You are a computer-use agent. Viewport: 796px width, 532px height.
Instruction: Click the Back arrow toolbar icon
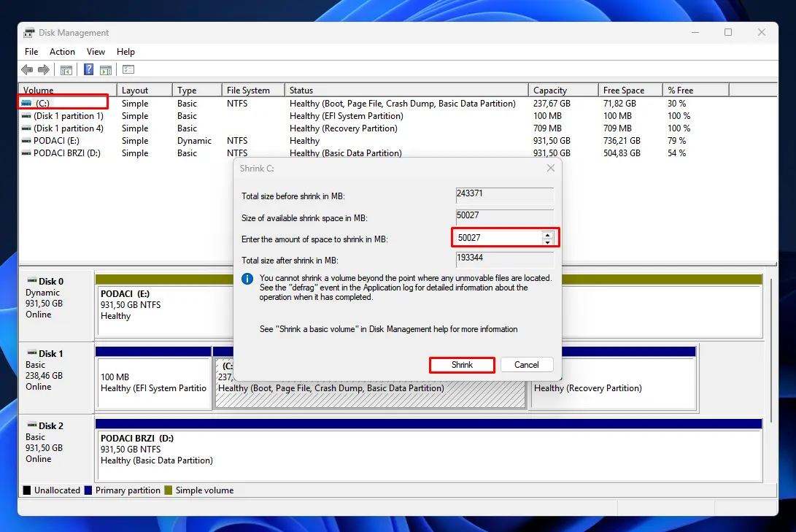tap(27, 70)
